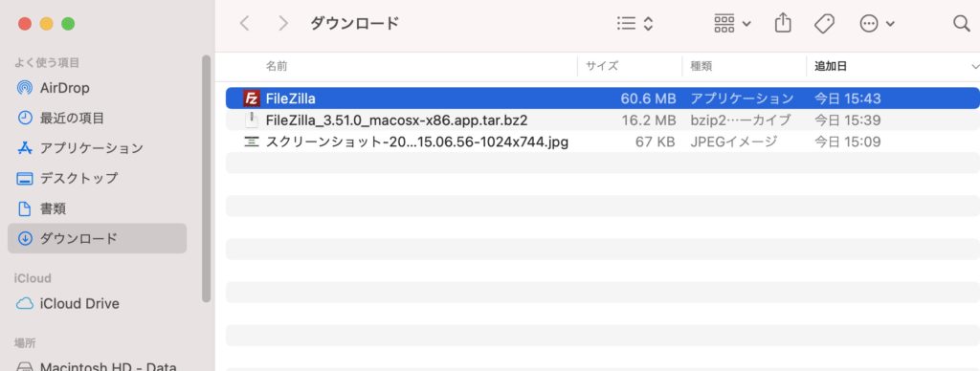The height and width of the screenshot is (371, 980).
Task: Click the FileZilla application icon
Action: click(x=252, y=98)
